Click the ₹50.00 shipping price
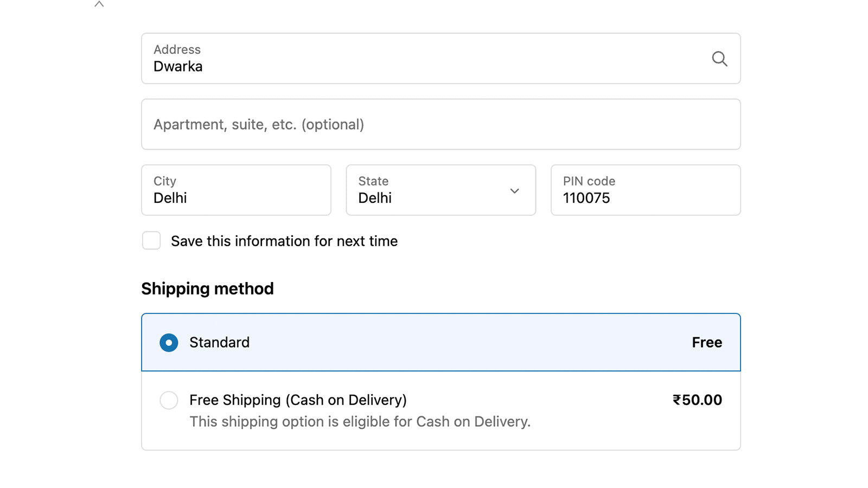The image size is (868, 488). (697, 400)
